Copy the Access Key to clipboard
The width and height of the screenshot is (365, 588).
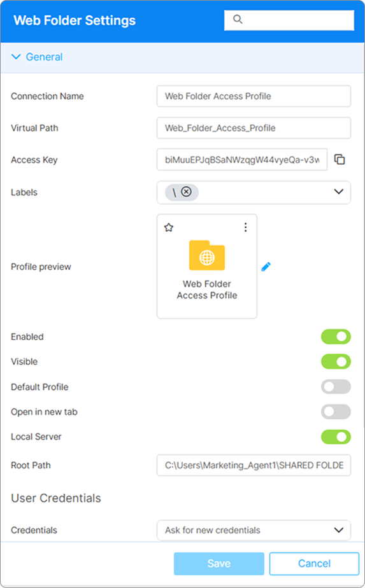click(340, 159)
